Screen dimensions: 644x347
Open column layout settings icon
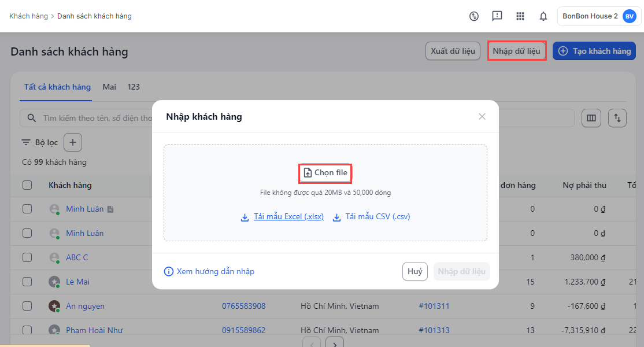(x=591, y=118)
